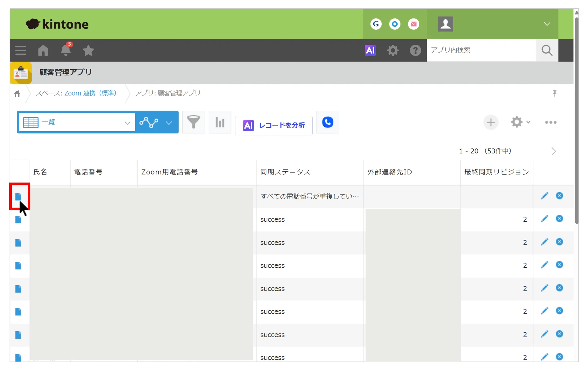Click the 最終同期リビジョン column header
Viewport: 588px width, 373px height.
tap(496, 172)
